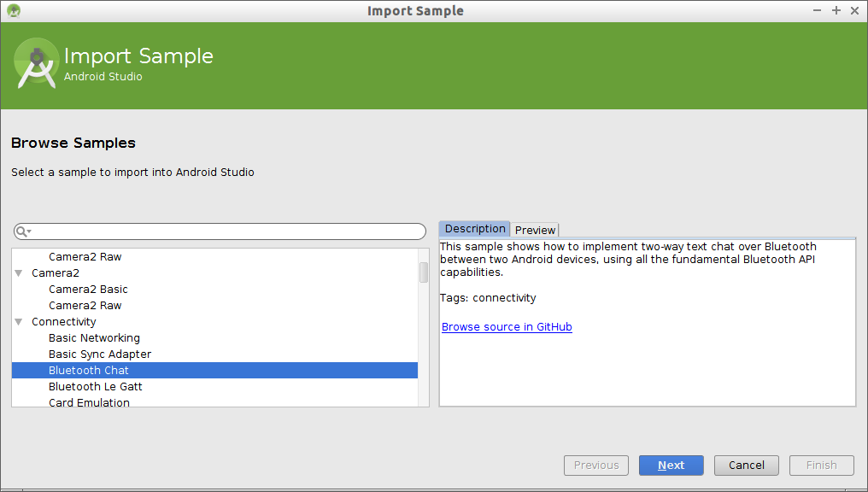This screenshot has height=492, width=868.
Task: Click the Next button
Action: coord(671,465)
